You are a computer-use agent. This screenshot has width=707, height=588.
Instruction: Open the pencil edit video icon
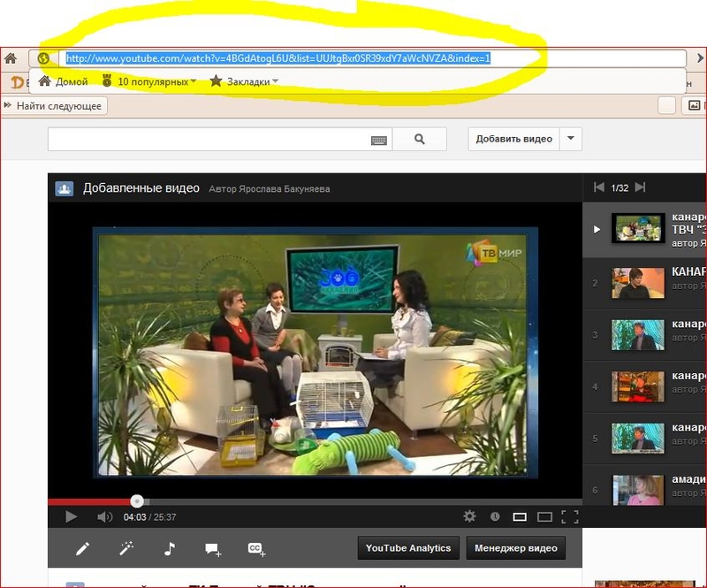tap(82, 549)
